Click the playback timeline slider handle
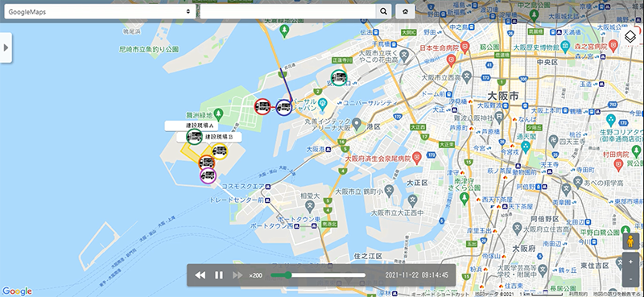Screen dimensions: 644x297 click(288, 275)
